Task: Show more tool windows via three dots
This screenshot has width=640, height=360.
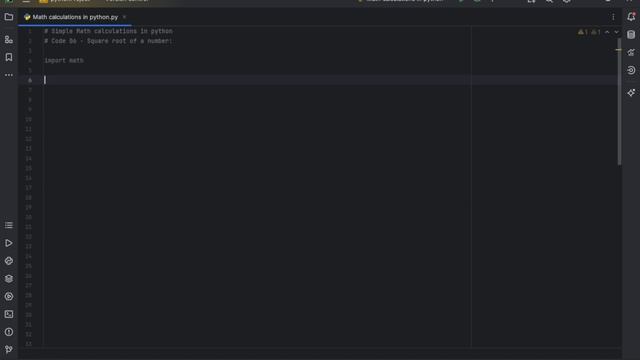Action: pos(9,75)
